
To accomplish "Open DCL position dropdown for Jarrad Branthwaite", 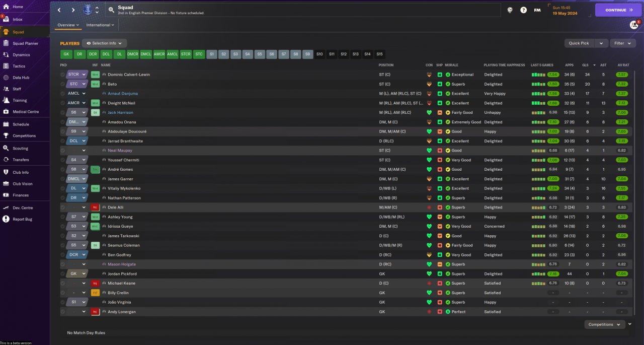I will pyautogui.click(x=76, y=141).
